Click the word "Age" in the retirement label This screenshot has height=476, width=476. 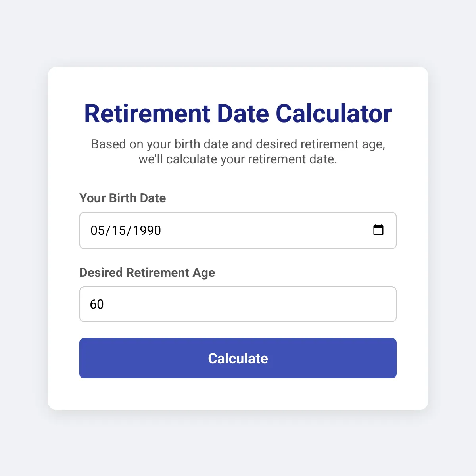[204, 273]
